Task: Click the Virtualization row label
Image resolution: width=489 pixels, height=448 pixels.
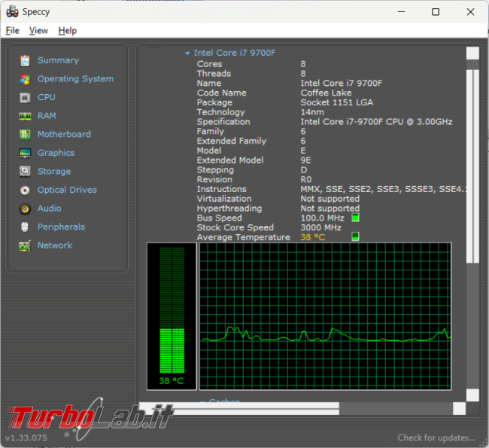Action: pos(224,199)
